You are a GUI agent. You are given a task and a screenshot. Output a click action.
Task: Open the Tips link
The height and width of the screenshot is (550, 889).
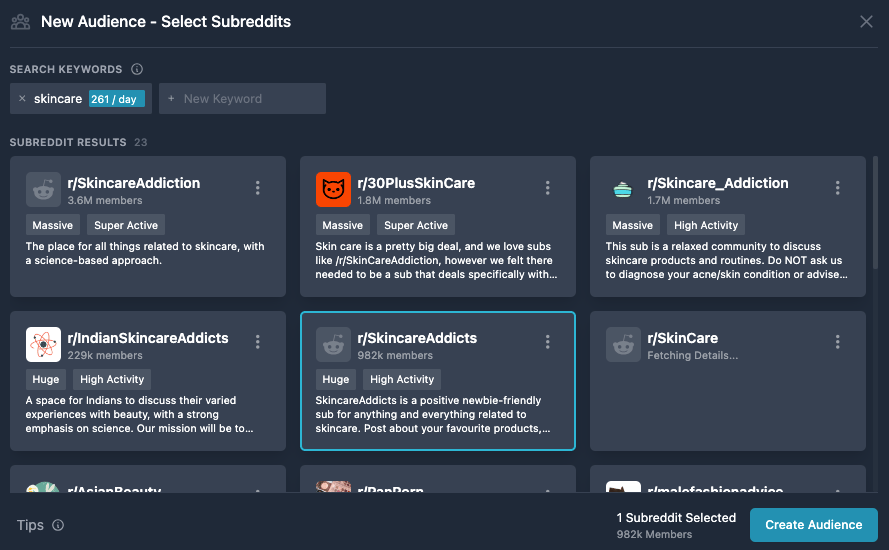pyautogui.click(x=30, y=525)
